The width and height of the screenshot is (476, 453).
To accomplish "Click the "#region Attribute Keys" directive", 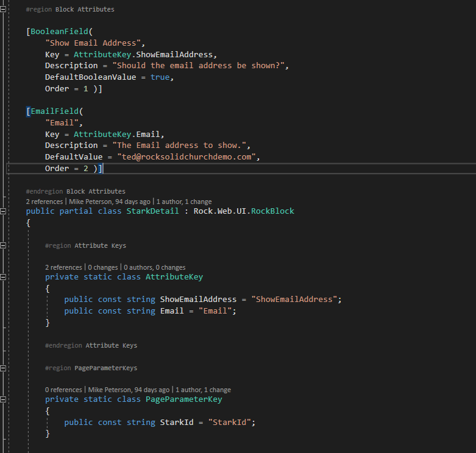I will click(85, 245).
